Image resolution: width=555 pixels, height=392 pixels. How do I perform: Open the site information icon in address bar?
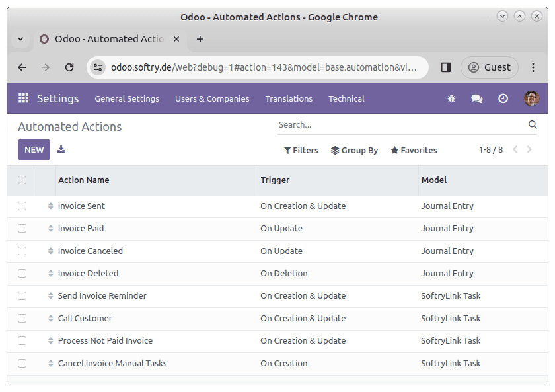pos(97,67)
